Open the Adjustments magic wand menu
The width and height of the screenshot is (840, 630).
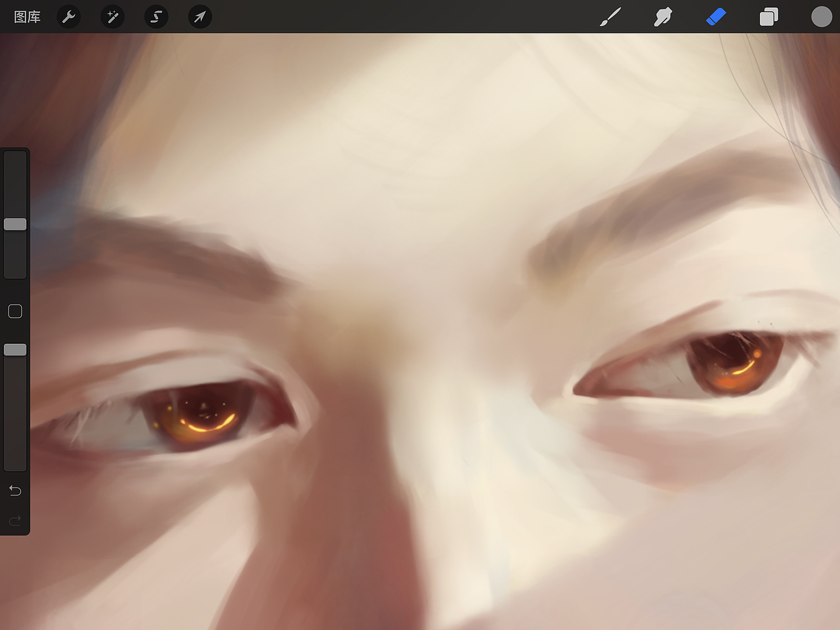[x=112, y=16]
